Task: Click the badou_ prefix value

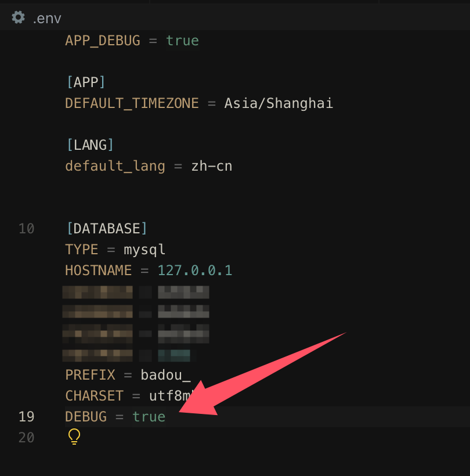Action: [x=165, y=374]
